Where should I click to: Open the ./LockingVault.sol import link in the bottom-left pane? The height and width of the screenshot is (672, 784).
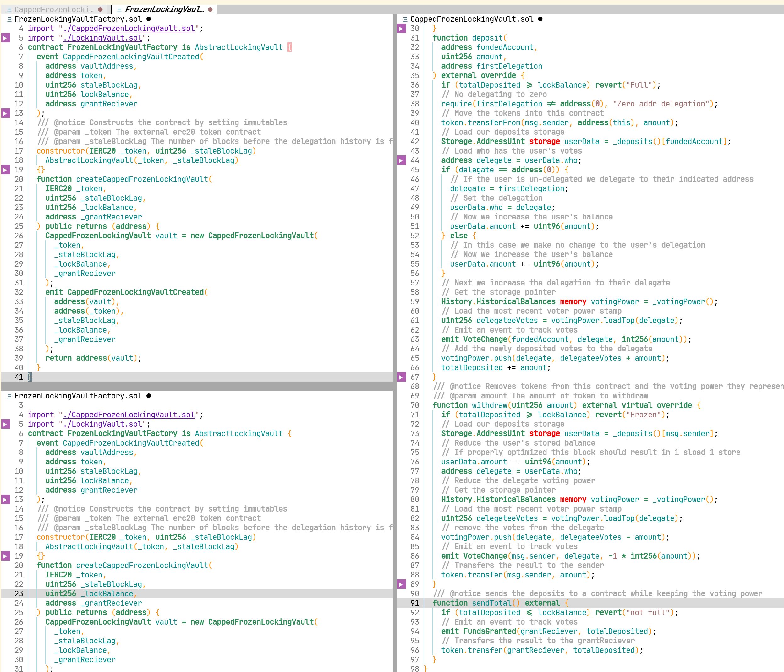(102, 424)
